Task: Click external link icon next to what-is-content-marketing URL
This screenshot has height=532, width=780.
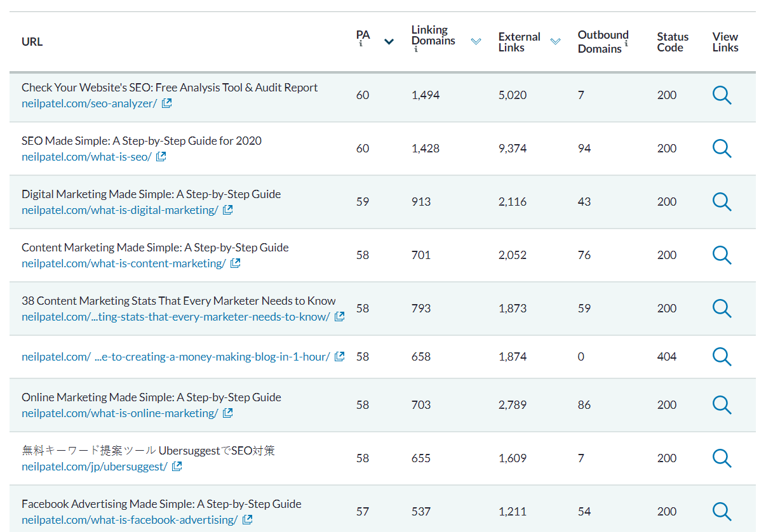Action: (x=235, y=263)
